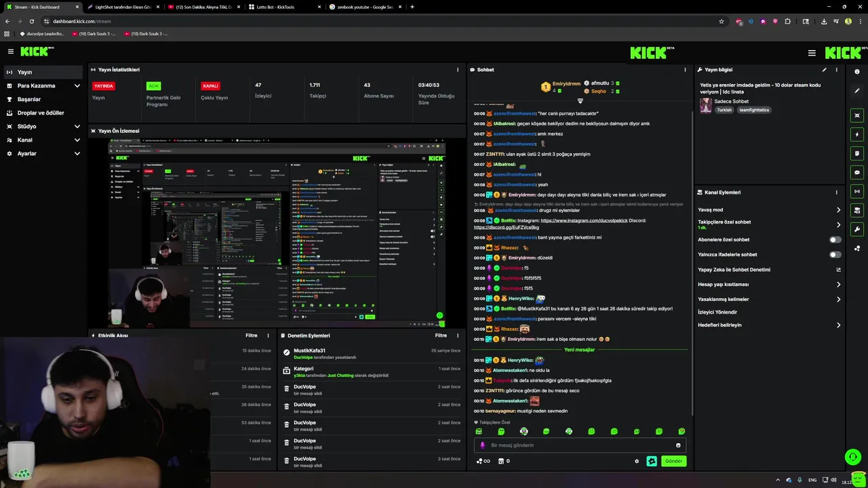This screenshot has width=868, height=488.
Task: Open the discord.gg link in chat
Action: [507, 228]
